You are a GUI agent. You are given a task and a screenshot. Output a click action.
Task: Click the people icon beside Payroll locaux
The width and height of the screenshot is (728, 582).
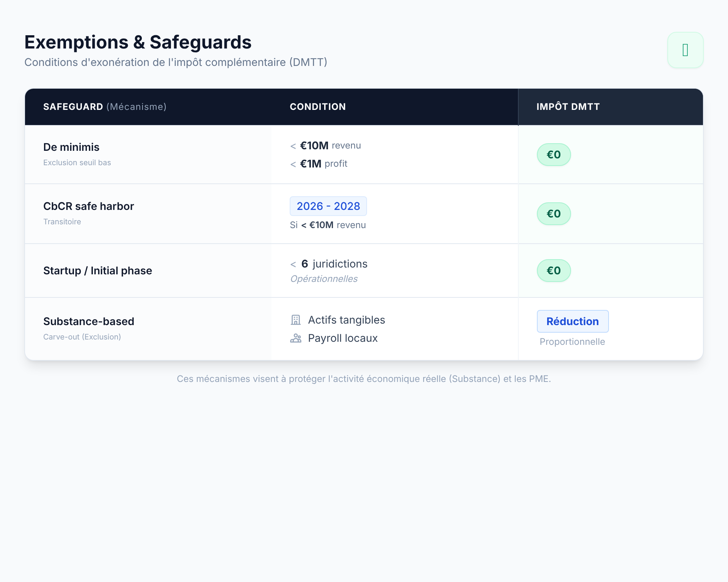(295, 338)
